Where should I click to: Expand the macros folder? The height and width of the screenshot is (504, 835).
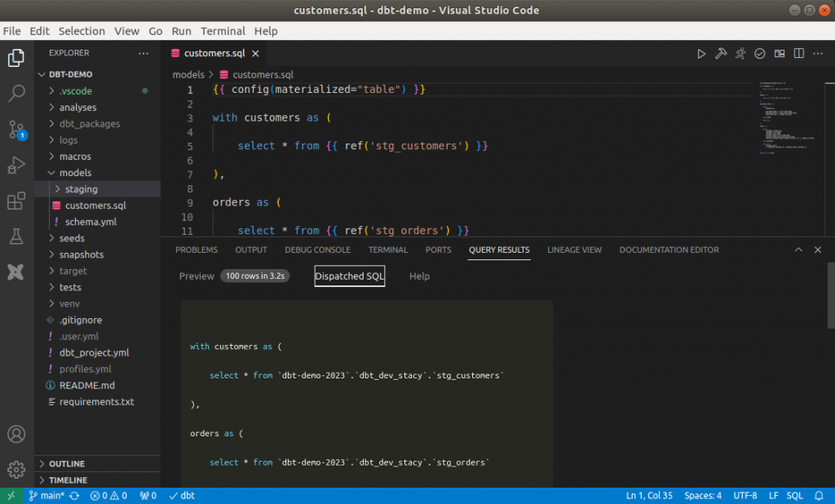[x=98, y=156]
